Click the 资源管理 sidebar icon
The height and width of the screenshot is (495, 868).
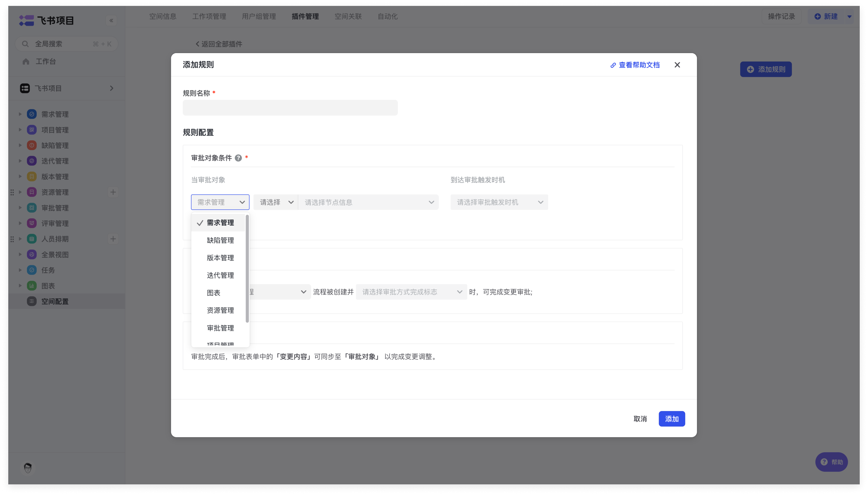pos(32,192)
